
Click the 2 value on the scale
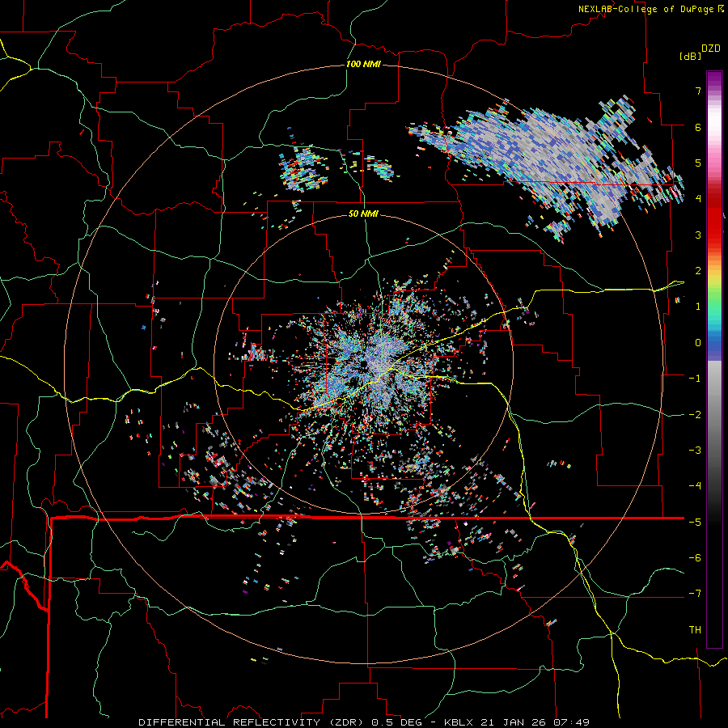tap(698, 271)
